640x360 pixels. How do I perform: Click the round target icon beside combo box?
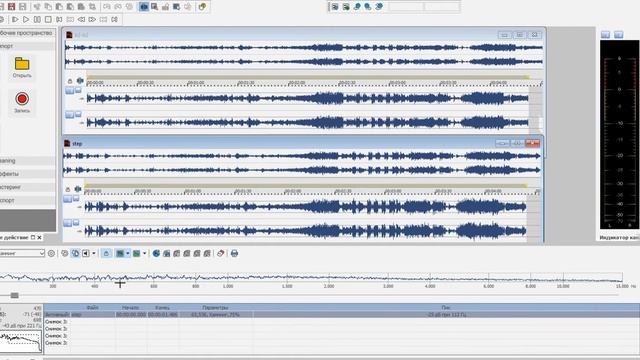tap(51, 253)
